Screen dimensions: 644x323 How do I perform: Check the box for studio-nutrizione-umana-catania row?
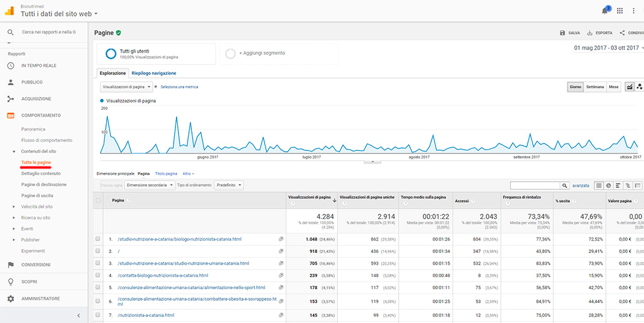click(98, 263)
